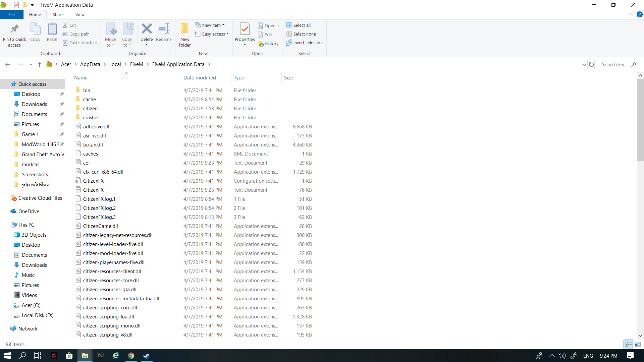
Task: Switch to the Share ribbon tab
Action: (58, 14)
